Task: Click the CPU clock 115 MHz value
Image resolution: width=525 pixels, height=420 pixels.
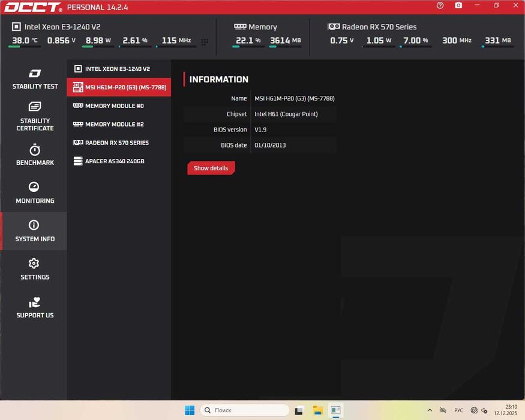Action: (176, 41)
